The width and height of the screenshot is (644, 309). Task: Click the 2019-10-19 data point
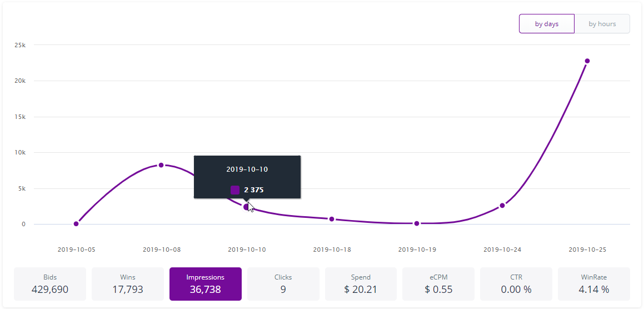coord(417,223)
